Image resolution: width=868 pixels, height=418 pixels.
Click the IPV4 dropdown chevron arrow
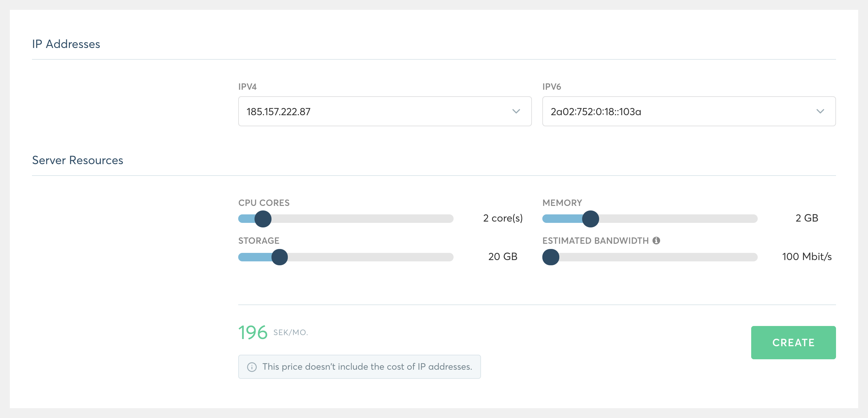pos(516,112)
